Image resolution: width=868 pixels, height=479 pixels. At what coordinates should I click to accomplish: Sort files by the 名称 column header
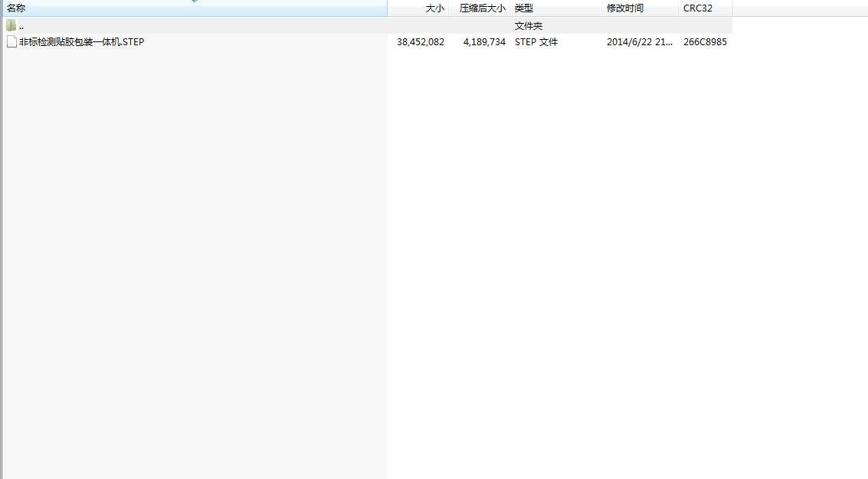194,8
